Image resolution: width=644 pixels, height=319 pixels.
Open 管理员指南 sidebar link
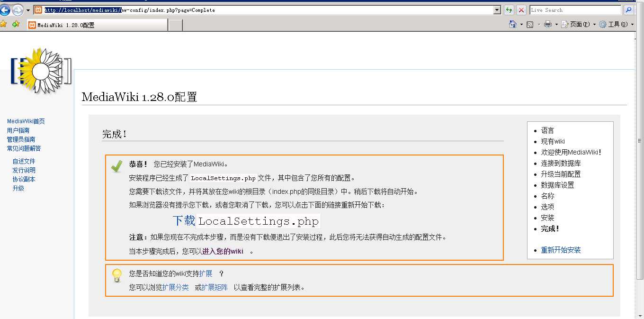21,139
